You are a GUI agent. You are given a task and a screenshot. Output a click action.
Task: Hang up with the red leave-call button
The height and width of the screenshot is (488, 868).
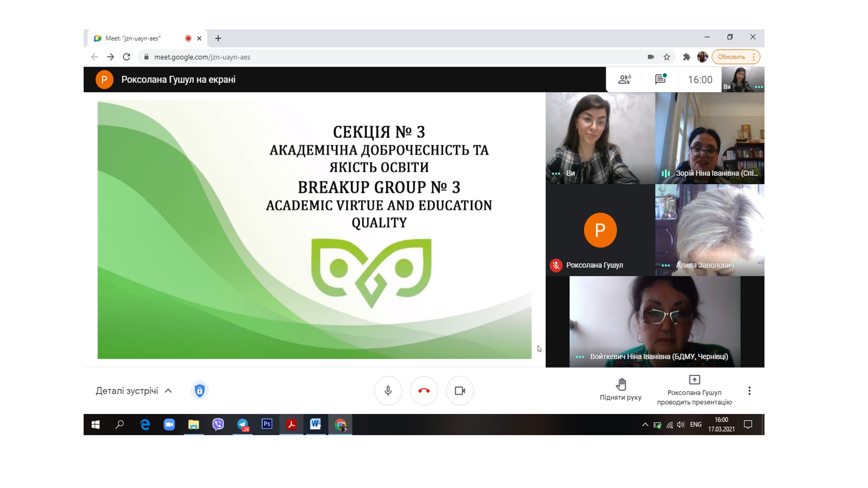[x=424, y=391]
